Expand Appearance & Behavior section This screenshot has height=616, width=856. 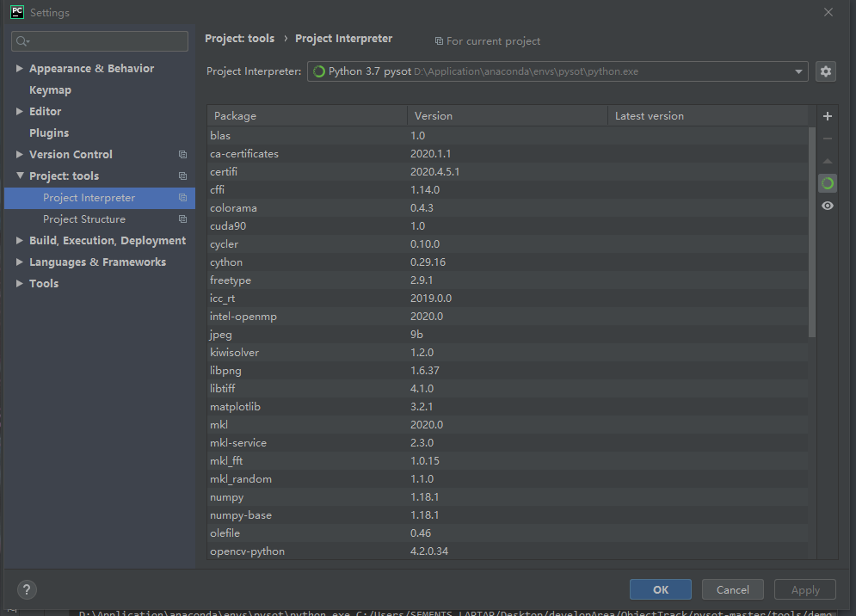[19, 68]
